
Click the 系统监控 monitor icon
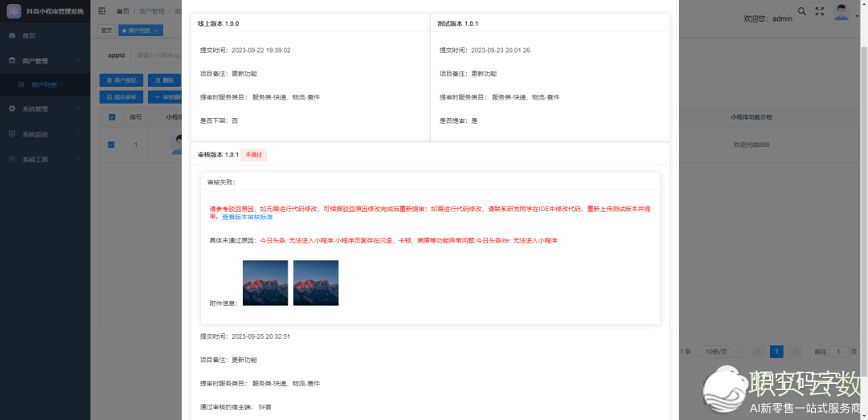click(x=12, y=134)
